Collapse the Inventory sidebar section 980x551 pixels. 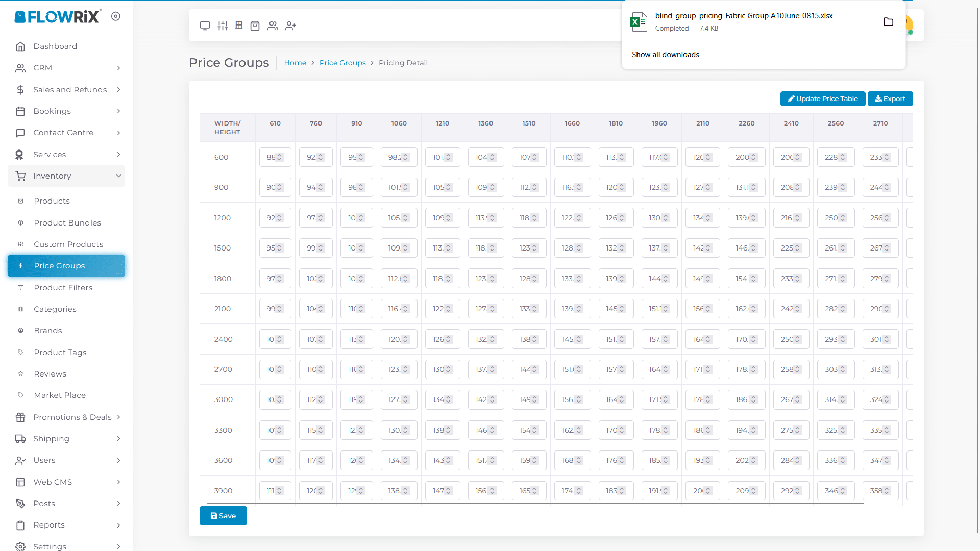point(66,176)
